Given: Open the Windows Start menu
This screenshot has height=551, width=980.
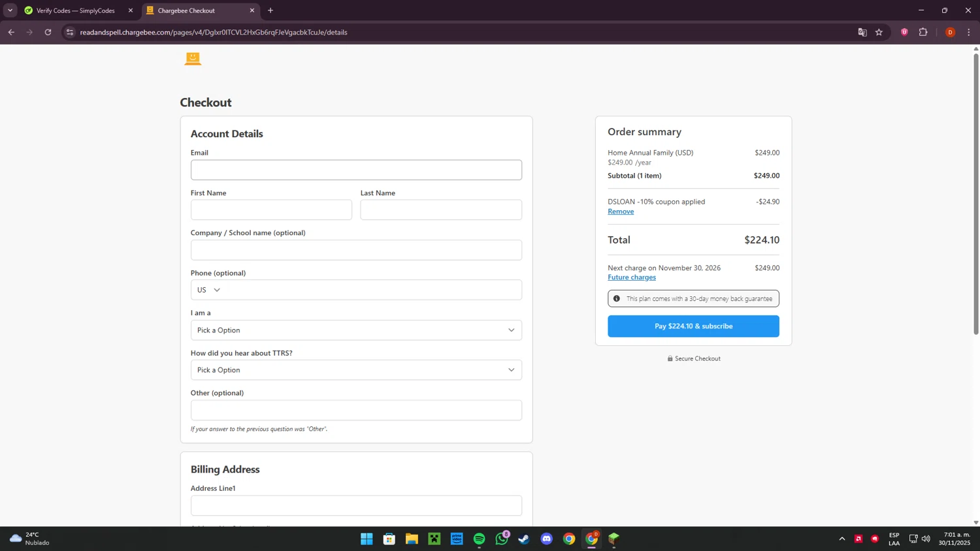Looking at the screenshot, I should click(x=367, y=539).
